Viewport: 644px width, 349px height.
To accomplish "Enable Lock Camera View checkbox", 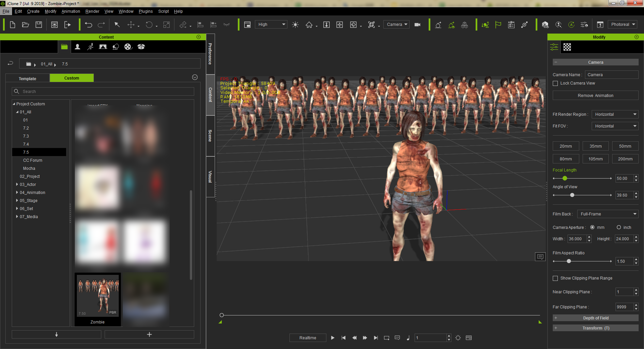I will [x=555, y=83].
